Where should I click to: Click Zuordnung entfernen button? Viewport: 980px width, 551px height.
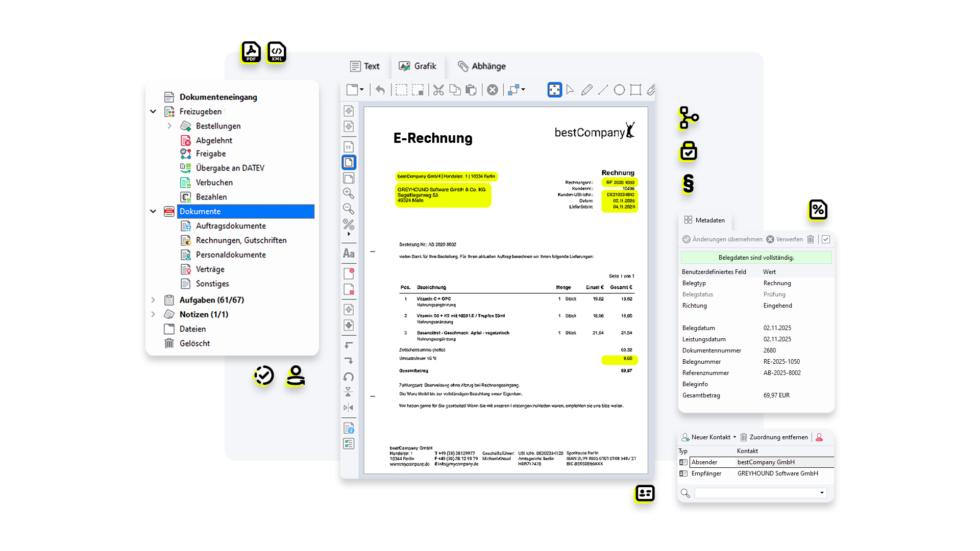774,437
